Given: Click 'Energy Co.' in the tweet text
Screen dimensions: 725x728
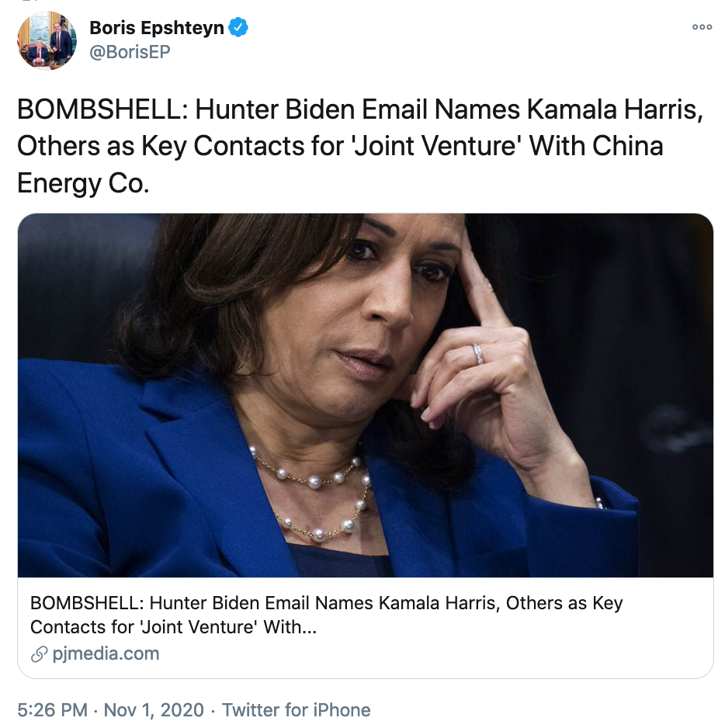Looking at the screenshot, I should [x=82, y=184].
